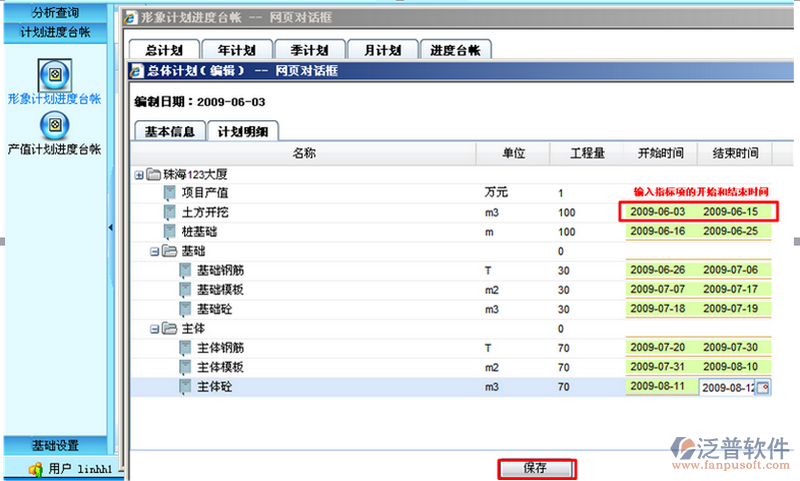800x481 pixels.
Task: Click the 基础钢筋 end date 2009-07-06
Action: pyautogui.click(x=731, y=270)
